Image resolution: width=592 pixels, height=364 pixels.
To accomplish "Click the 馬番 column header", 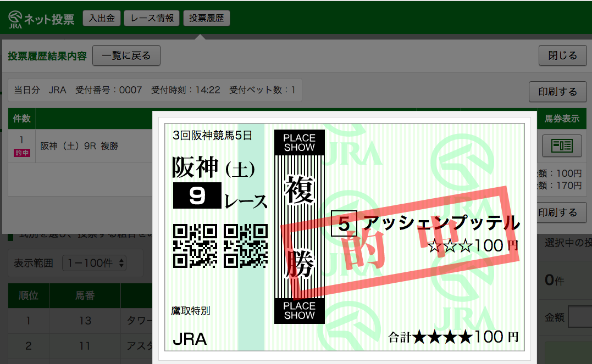I will click(x=85, y=295).
